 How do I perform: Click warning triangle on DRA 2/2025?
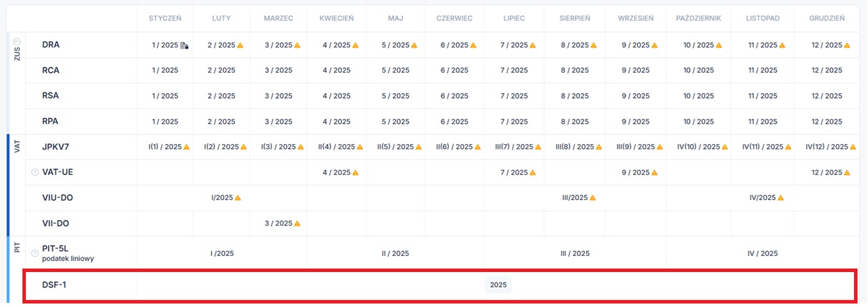point(240,45)
